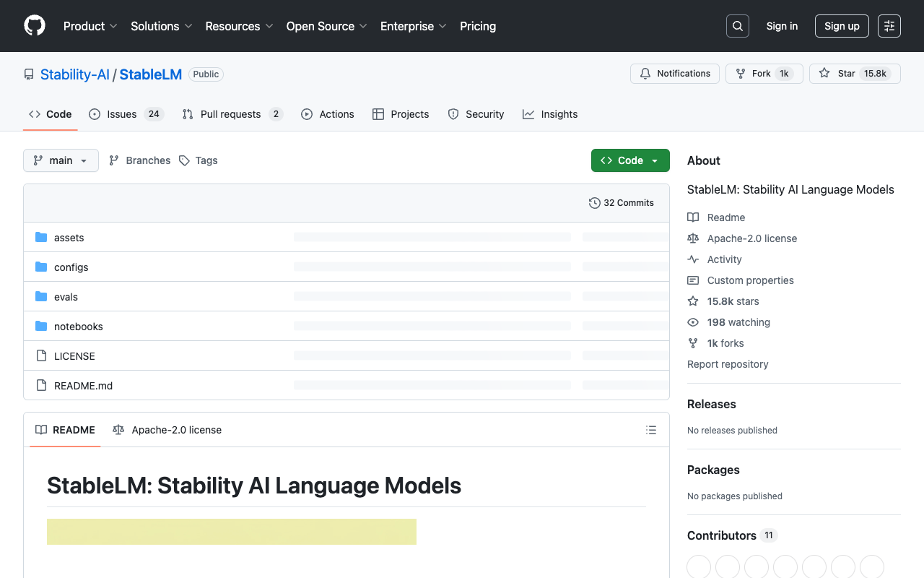The height and width of the screenshot is (578, 924).
Task: Expand the Open Source menu
Action: pyautogui.click(x=327, y=26)
